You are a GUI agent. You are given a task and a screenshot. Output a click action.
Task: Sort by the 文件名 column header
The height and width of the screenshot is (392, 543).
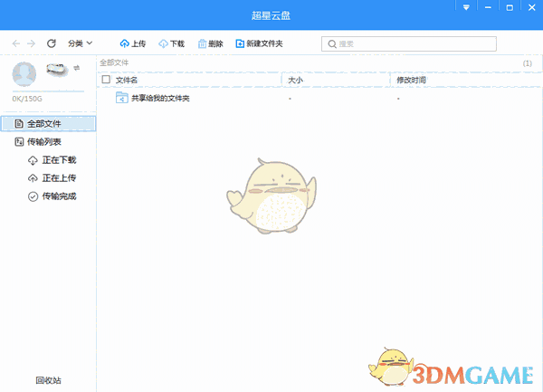(127, 80)
